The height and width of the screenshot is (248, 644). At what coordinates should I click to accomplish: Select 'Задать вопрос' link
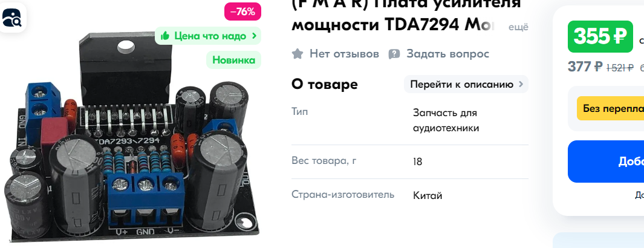tap(447, 54)
